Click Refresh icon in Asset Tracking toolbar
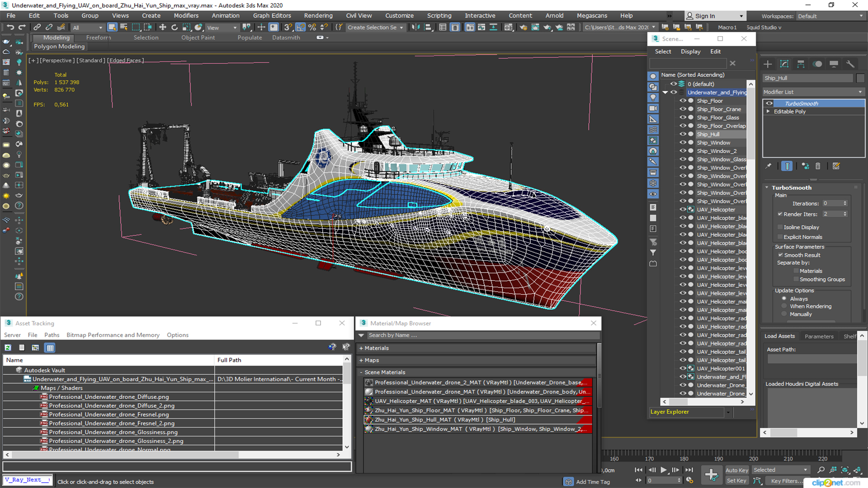 [8, 347]
